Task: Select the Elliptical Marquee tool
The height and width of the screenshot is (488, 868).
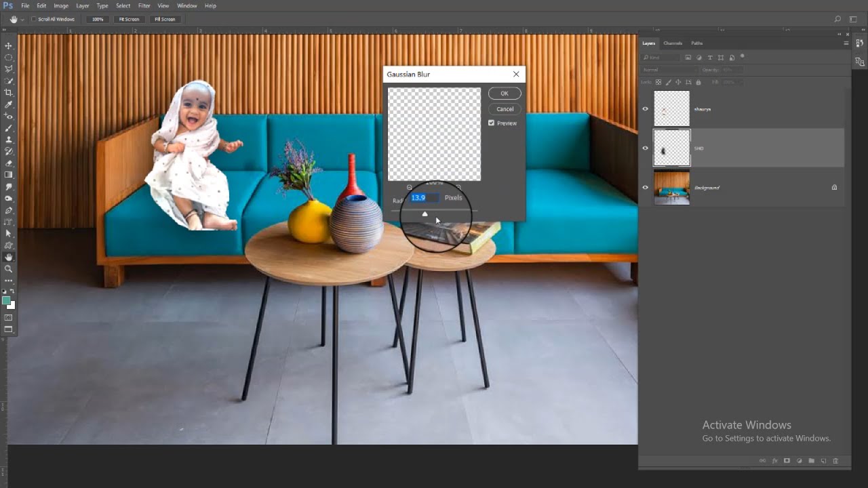Action: pyautogui.click(x=9, y=58)
